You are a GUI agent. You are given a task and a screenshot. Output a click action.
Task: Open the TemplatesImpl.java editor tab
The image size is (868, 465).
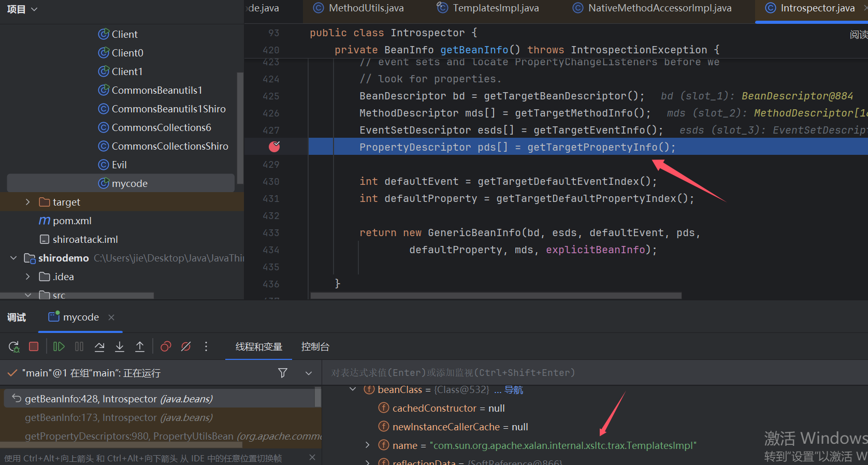[488, 8]
